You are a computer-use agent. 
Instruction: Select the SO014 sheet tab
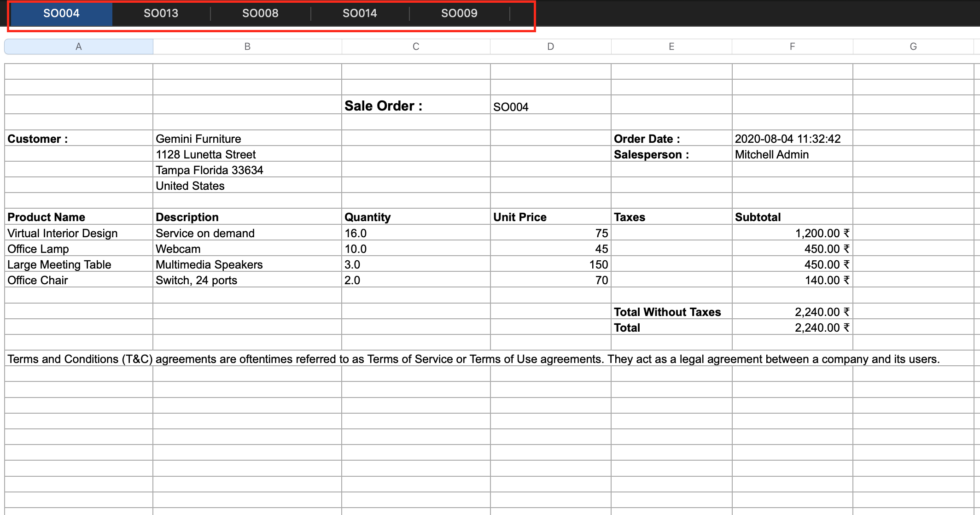[360, 13]
